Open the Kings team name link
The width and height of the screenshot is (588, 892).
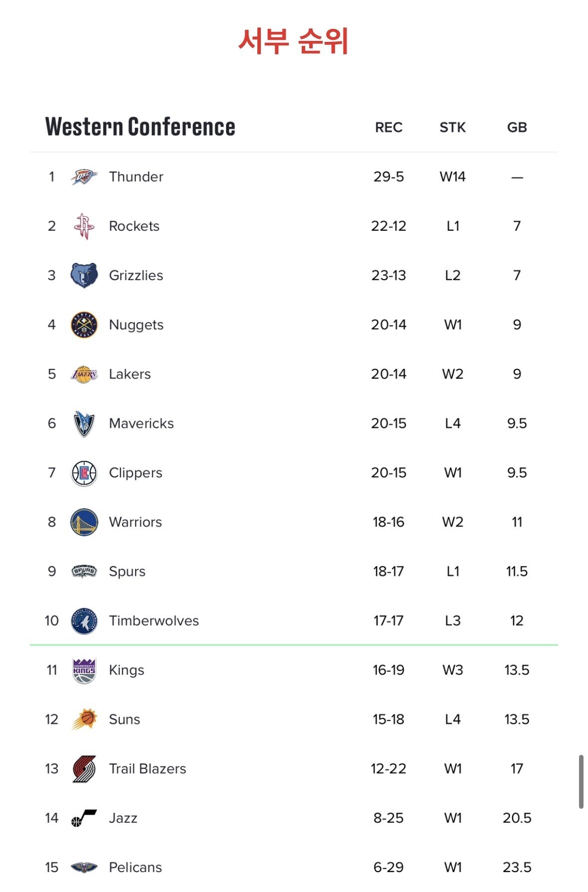tap(127, 670)
